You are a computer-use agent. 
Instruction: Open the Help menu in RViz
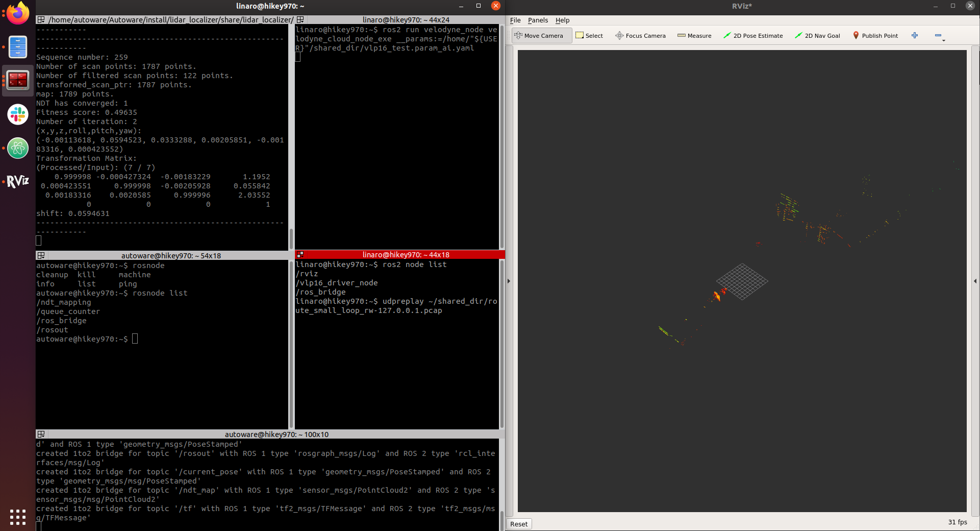tap(562, 20)
